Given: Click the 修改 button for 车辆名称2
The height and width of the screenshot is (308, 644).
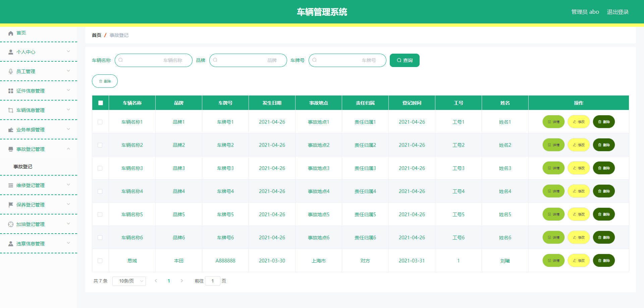Looking at the screenshot, I should pos(579,145).
